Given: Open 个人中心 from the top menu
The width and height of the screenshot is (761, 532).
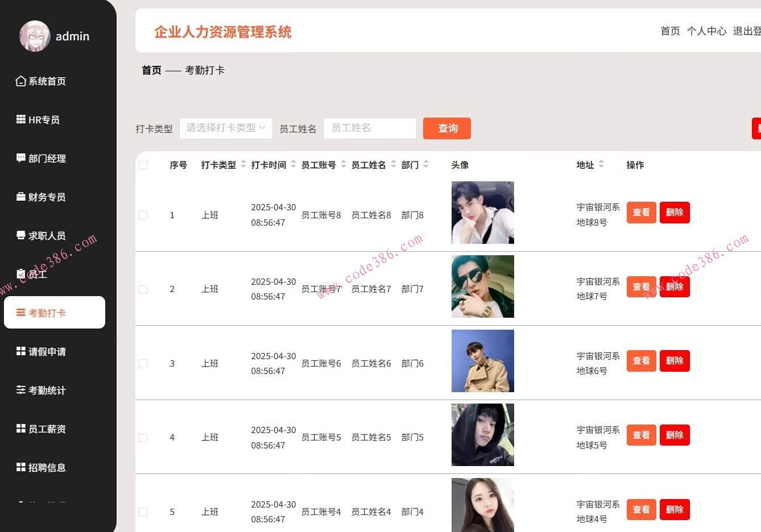Looking at the screenshot, I should (x=706, y=31).
